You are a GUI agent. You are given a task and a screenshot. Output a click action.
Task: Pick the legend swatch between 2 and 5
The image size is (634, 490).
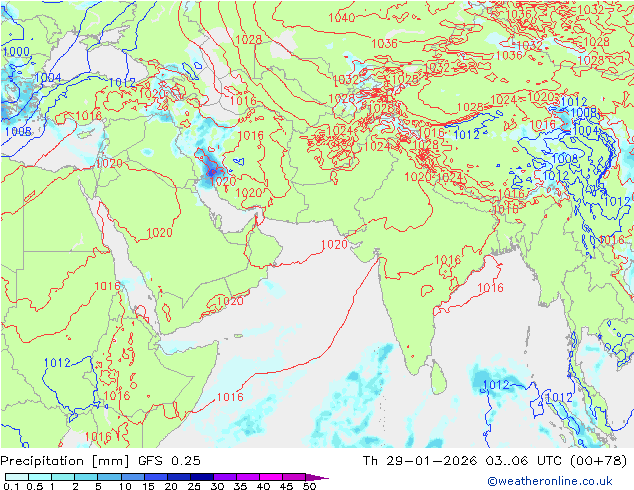click(x=86, y=477)
